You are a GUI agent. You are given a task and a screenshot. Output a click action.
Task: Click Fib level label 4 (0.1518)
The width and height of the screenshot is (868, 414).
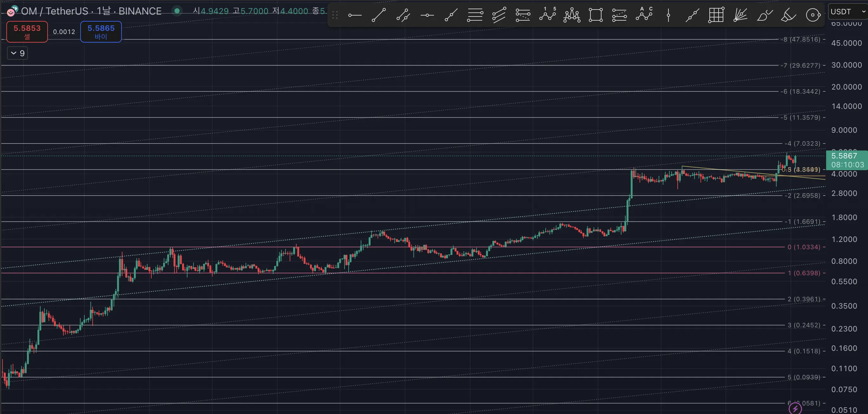pos(804,351)
